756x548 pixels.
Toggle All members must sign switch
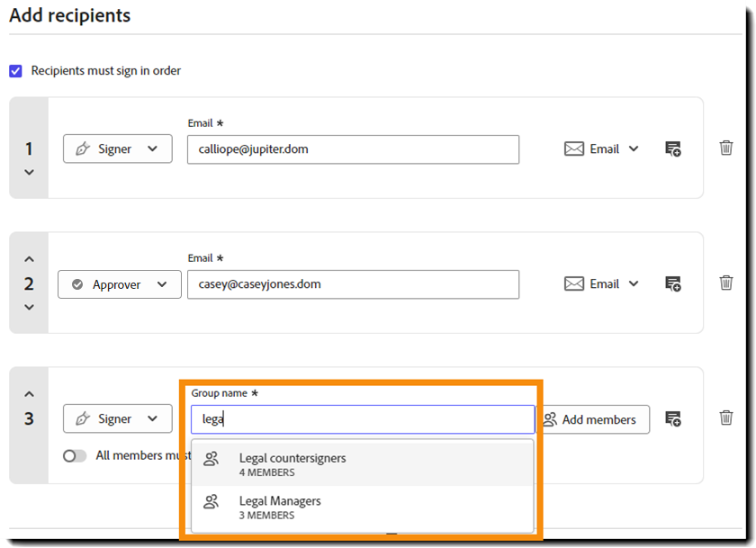(x=75, y=455)
